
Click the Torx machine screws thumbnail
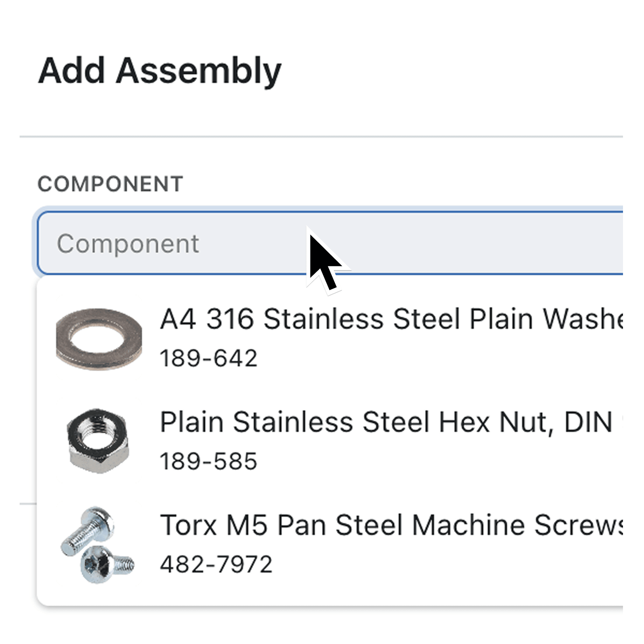(x=97, y=545)
